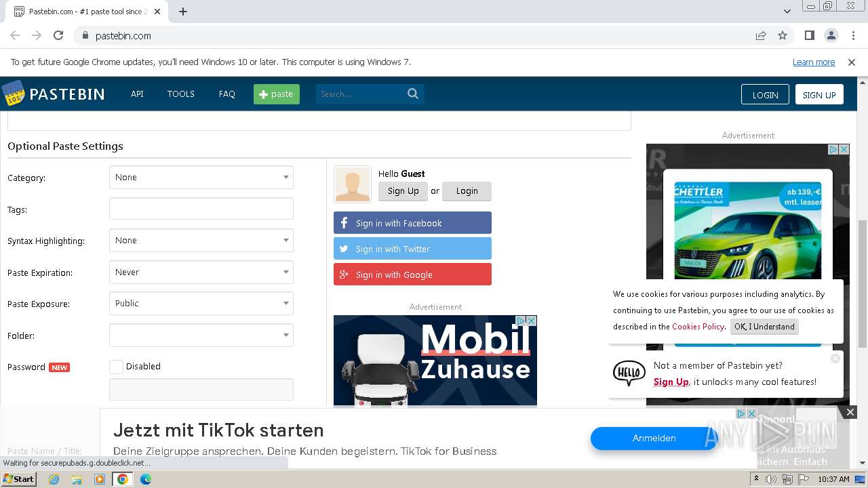The image size is (868, 488).
Task: Open Internet Explorer from taskbar
Action: point(54,479)
